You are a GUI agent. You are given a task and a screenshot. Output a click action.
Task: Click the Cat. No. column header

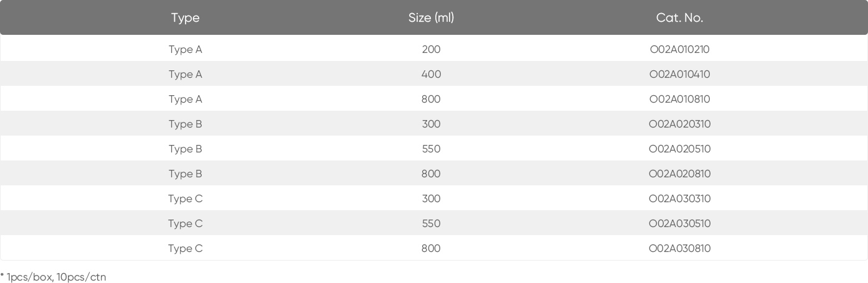coord(679,18)
